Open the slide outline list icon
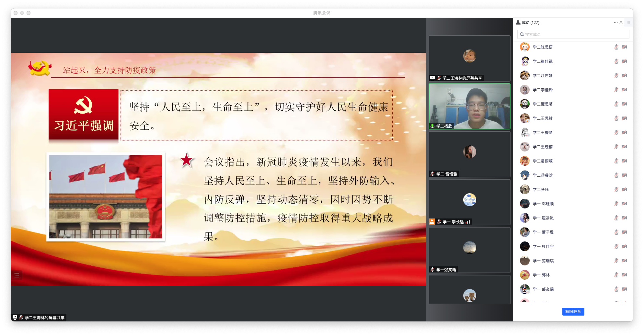The image size is (644, 335). click(17, 275)
